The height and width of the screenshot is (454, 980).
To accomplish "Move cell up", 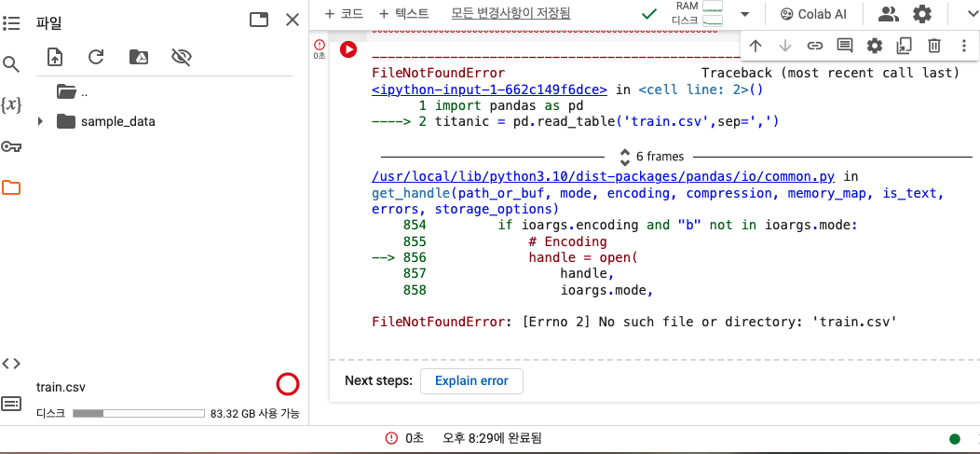I will 755,45.
